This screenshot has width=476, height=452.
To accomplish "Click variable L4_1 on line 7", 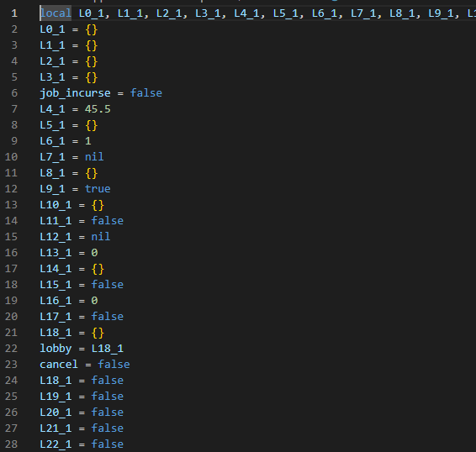I will pyautogui.click(x=52, y=109).
